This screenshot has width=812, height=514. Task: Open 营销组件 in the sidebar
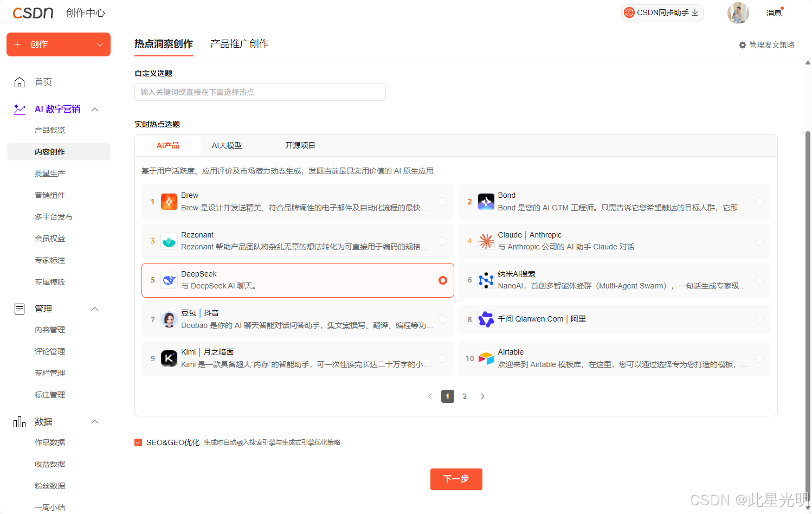pyautogui.click(x=50, y=195)
